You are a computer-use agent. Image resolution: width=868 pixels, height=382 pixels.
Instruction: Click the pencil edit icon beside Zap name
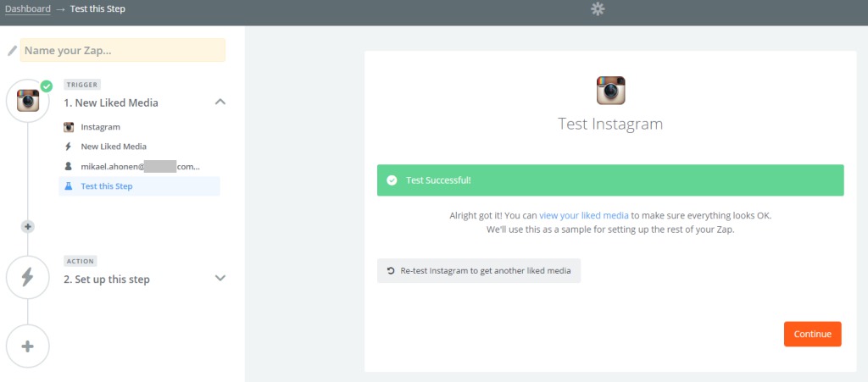(12, 51)
